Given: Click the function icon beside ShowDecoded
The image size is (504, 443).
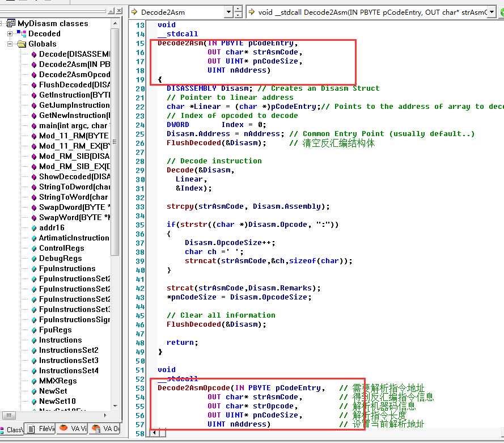Looking at the screenshot, I should pyautogui.click(x=34, y=177).
